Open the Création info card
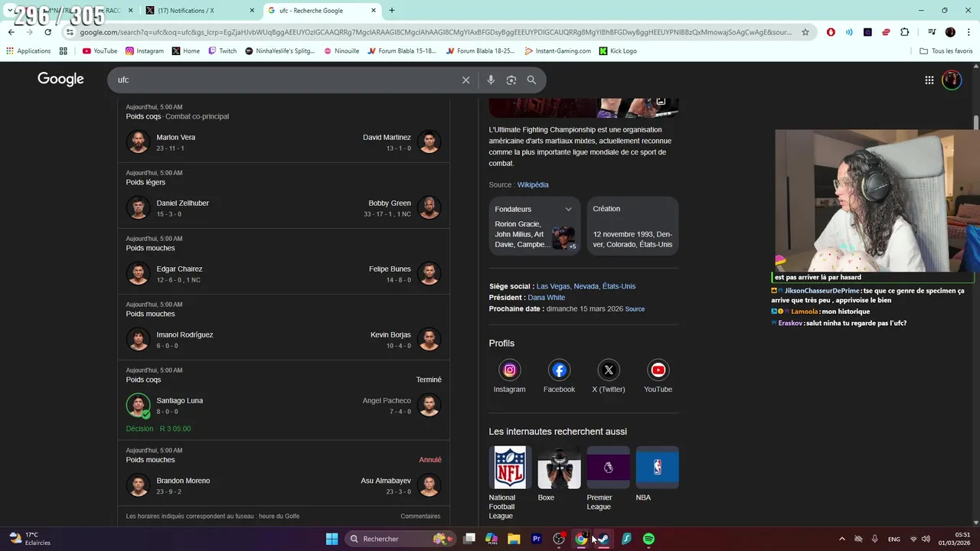Image resolution: width=980 pixels, height=551 pixels. [x=632, y=226]
